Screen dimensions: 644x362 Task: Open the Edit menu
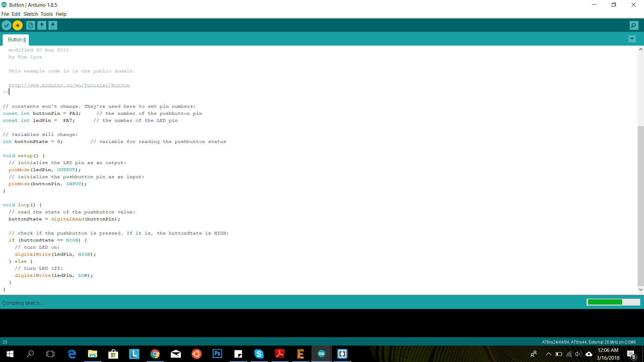[x=16, y=14]
